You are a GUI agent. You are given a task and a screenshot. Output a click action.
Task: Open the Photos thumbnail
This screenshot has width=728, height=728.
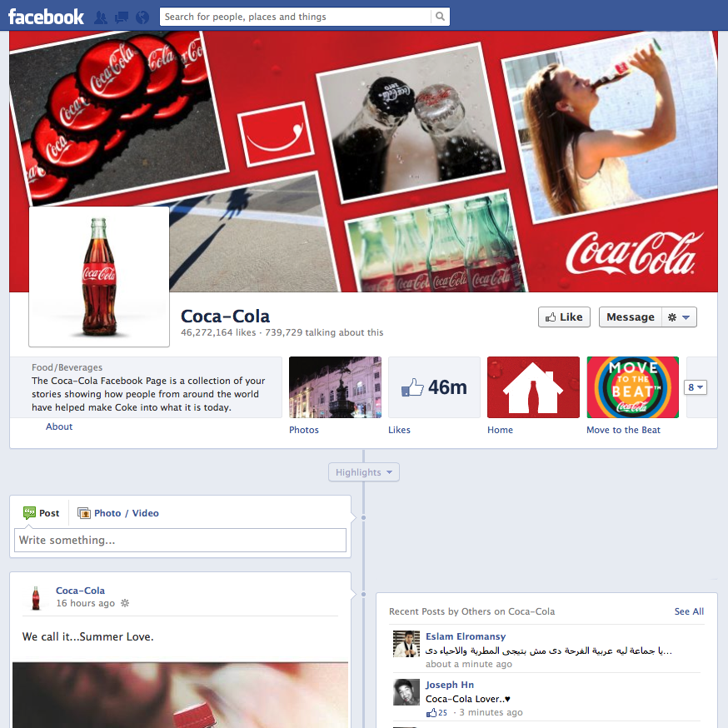click(335, 387)
